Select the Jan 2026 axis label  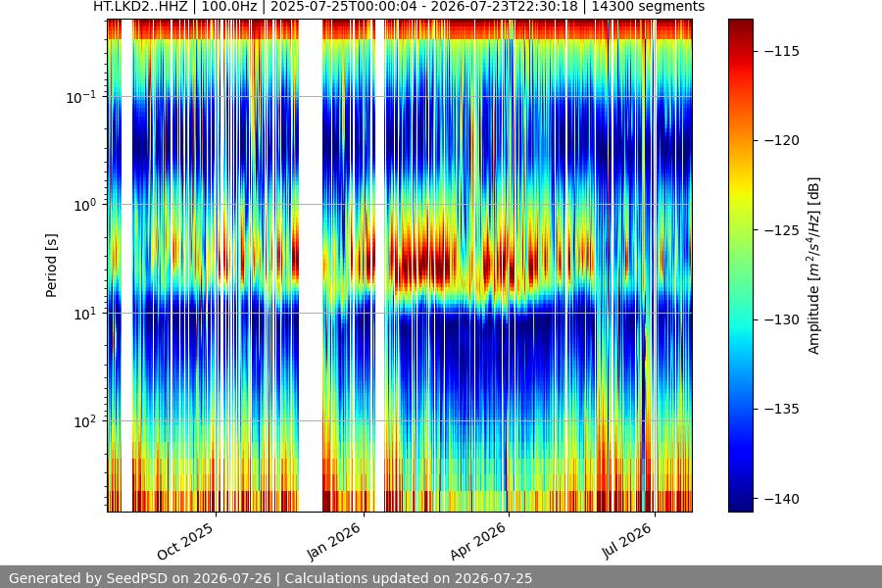click(333, 541)
